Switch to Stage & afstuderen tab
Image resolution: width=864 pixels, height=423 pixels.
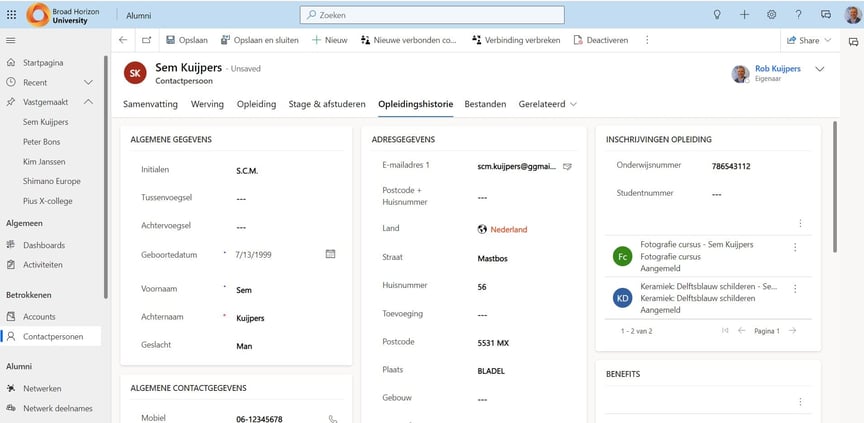click(327, 104)
